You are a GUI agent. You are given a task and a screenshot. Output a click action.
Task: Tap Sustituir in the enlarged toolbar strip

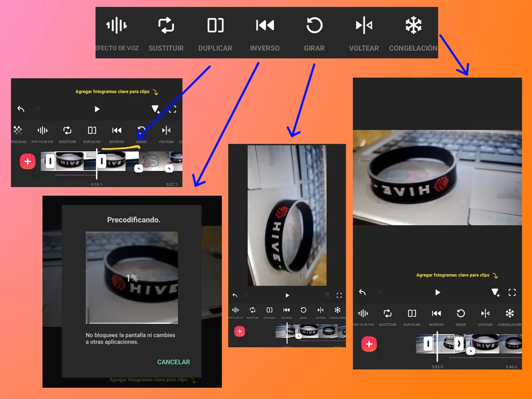pos(166,33)
